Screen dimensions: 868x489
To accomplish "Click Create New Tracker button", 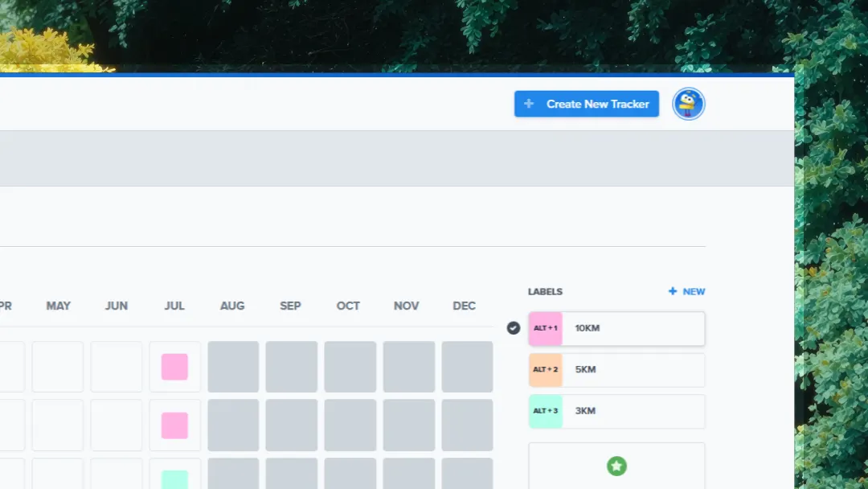I will tap(586, 104).
